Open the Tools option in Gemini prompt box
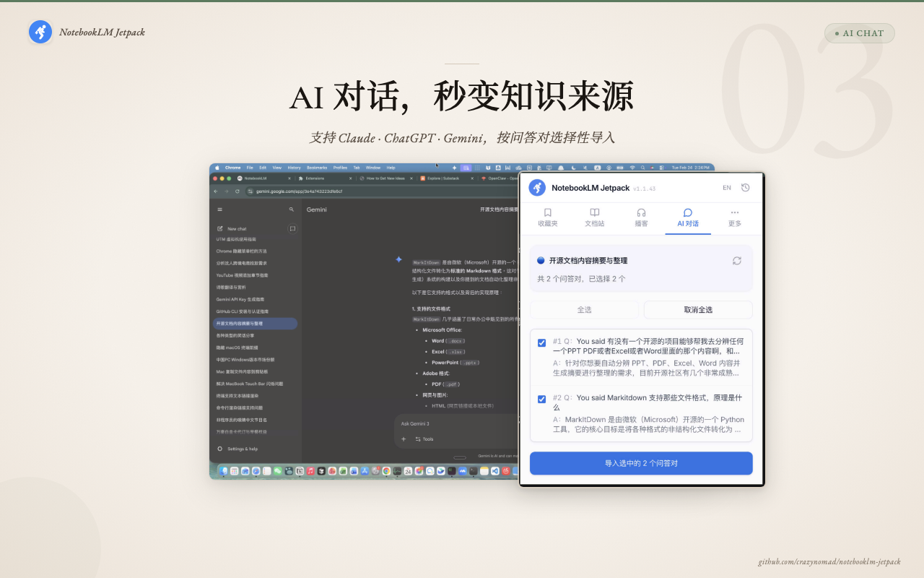924x578 pixels. 424,439
